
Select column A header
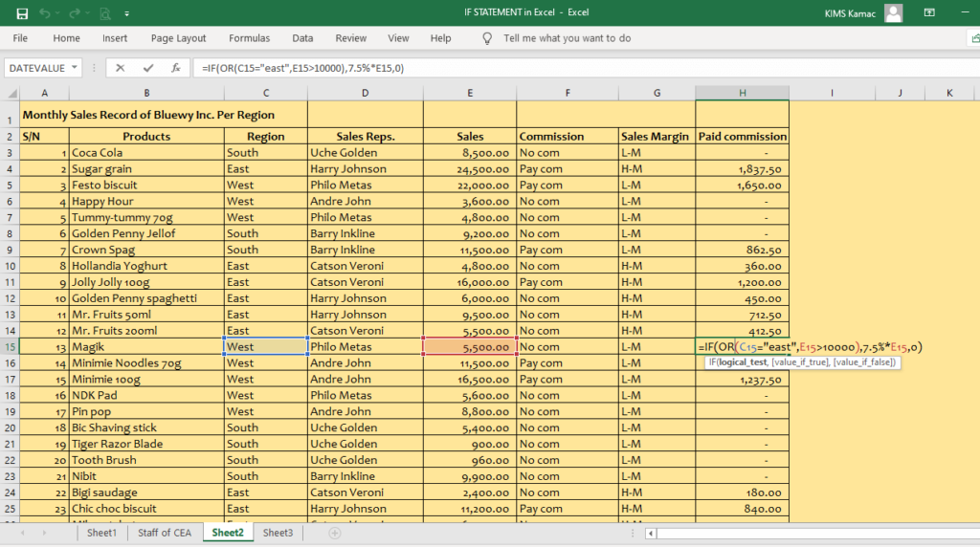(x=44, y=93)
